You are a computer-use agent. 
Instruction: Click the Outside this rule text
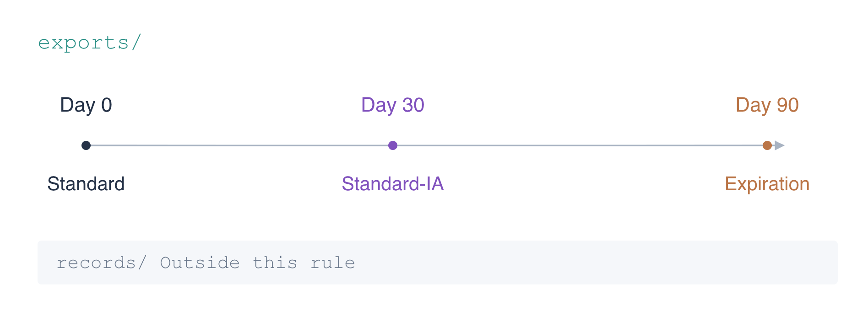click(x=258, y=263)
